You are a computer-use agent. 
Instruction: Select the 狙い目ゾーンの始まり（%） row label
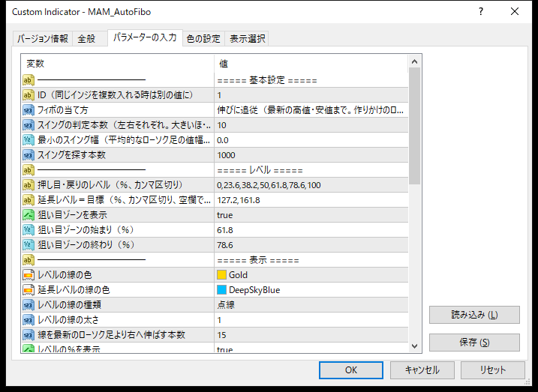pos(86,230)
